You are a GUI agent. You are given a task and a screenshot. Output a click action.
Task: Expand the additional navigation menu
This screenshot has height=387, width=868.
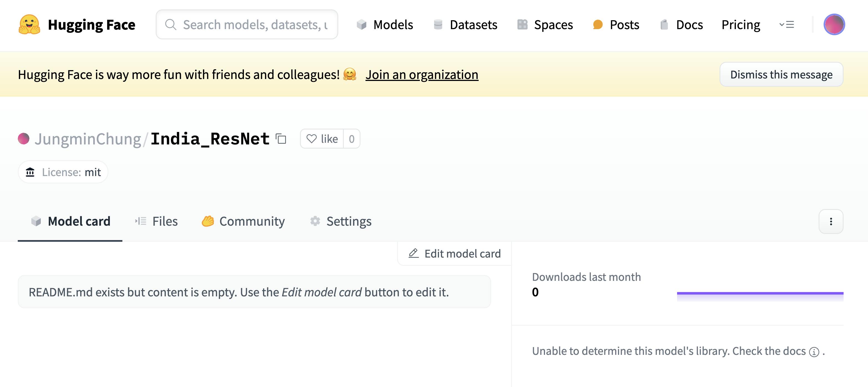[x=787, y=25]
